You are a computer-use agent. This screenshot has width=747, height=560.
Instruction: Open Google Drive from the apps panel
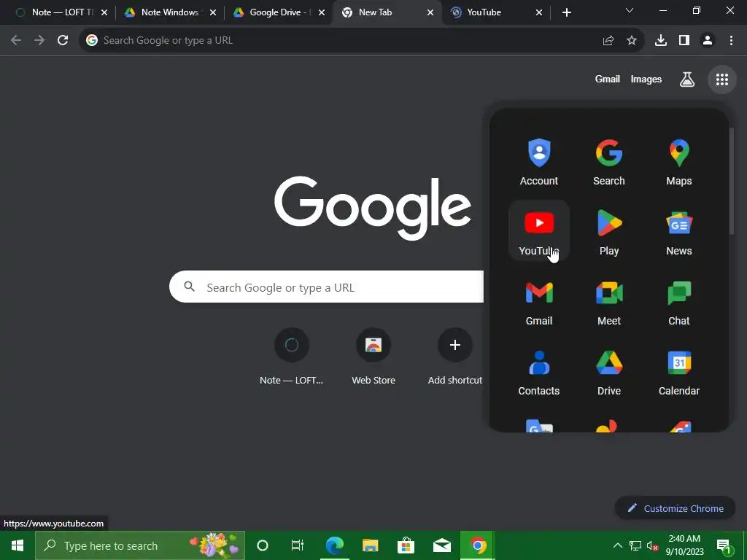tap(609, 372)
